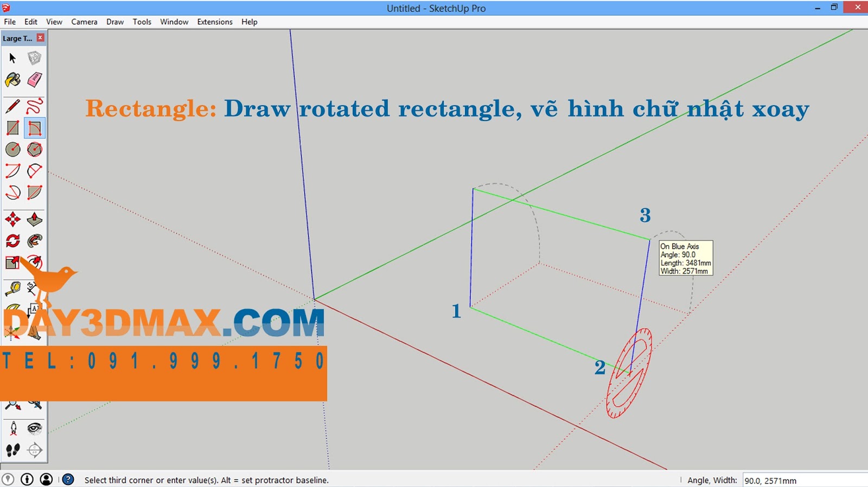
Task: Open the File menu
Action: pos(10,22)
